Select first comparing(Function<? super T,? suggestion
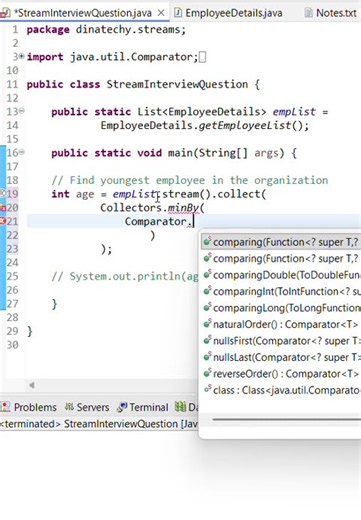 coord(281,242)
